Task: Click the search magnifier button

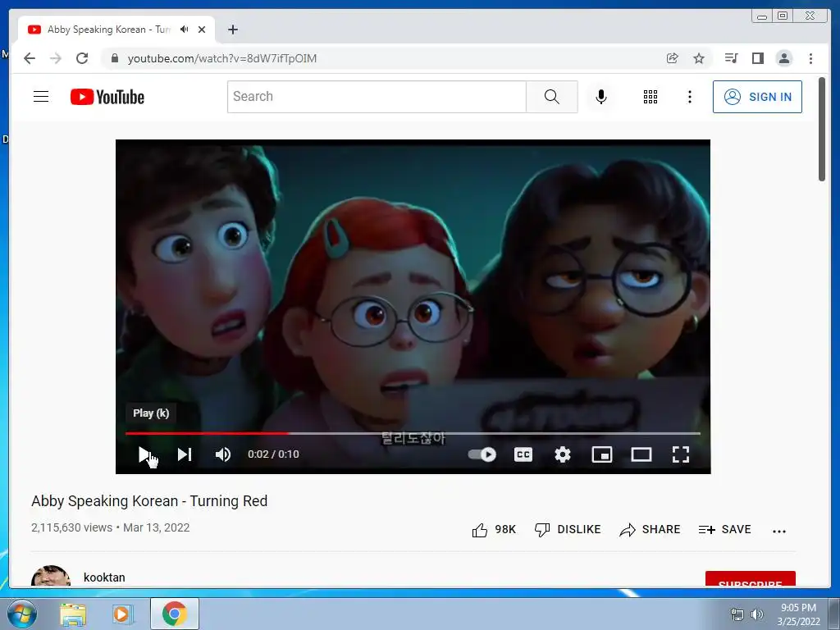Action: 552,97
